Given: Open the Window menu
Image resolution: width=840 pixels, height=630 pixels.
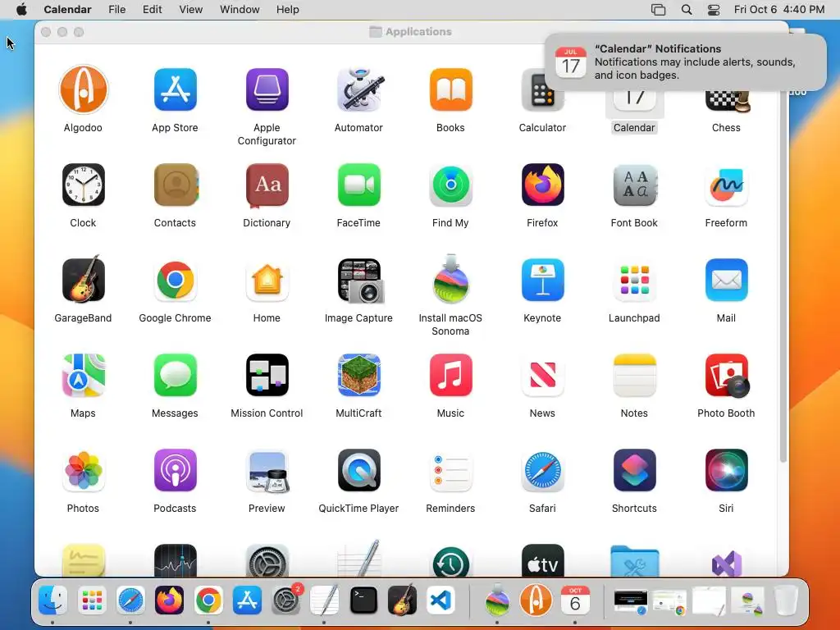Looking at the screenshot, I should (x=240, y=10).
